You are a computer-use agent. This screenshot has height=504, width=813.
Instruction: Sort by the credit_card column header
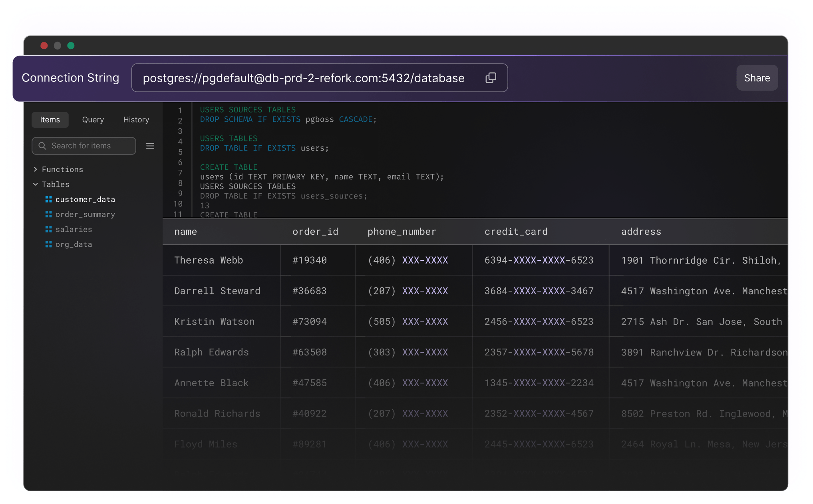(x=516, y=232)
